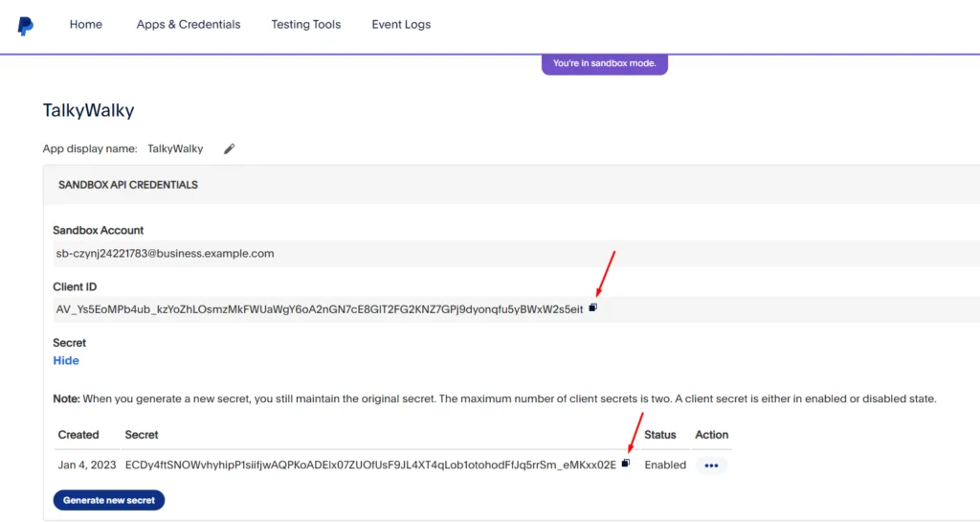Image resolution: width=980 pixels, height=522 pixels.
Task: Click the Jan 4, 2023 created date
Action: click(x=87, y=465)
